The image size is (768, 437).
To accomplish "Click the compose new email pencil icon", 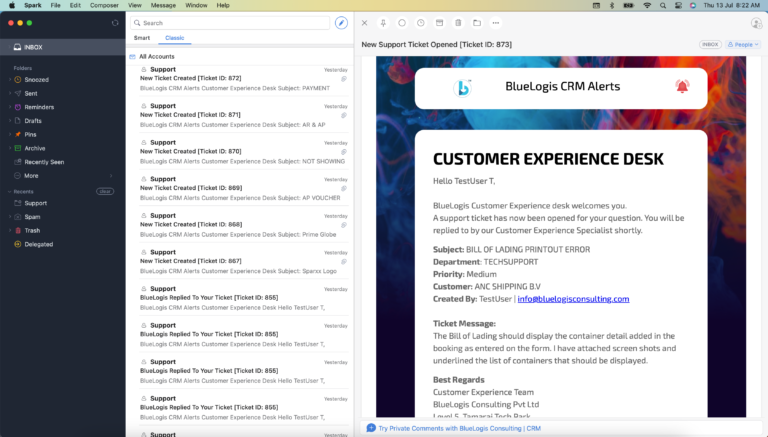I will pyautogui.click(x=341, y=22).
